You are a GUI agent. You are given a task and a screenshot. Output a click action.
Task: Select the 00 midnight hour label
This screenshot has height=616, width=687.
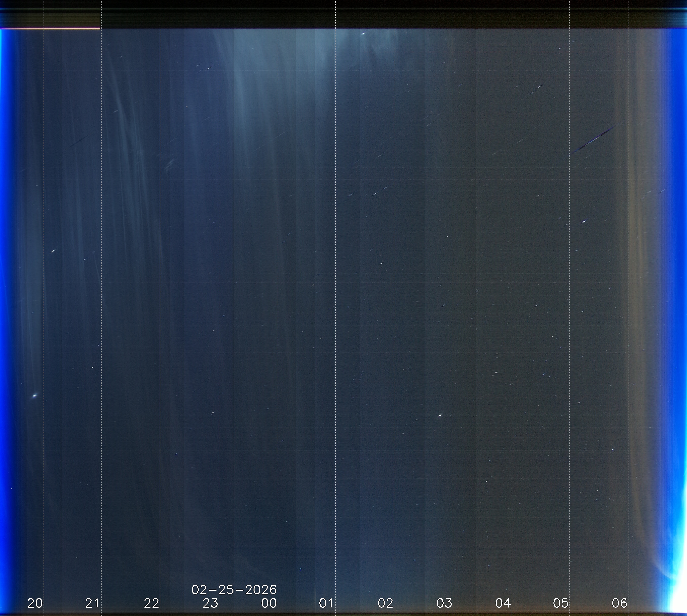(269, 603)
